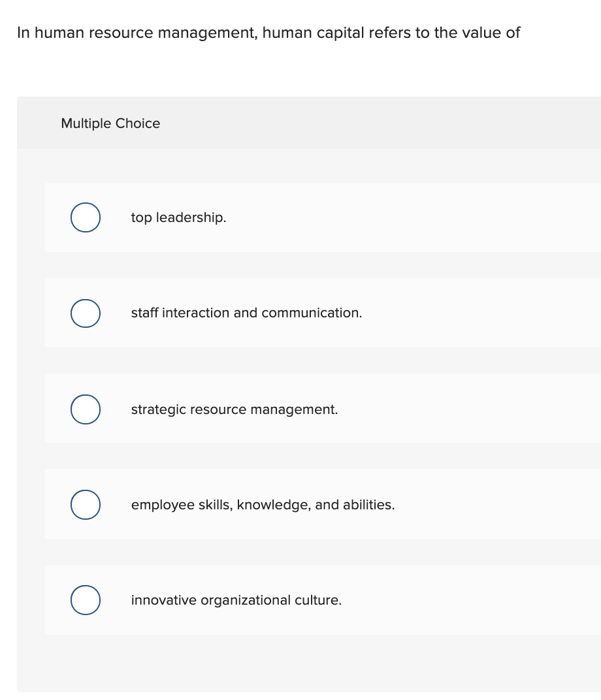Click the text 'innovative organizational culture.'
Viewport: 601px width, 700px height.
coord(236,599)
